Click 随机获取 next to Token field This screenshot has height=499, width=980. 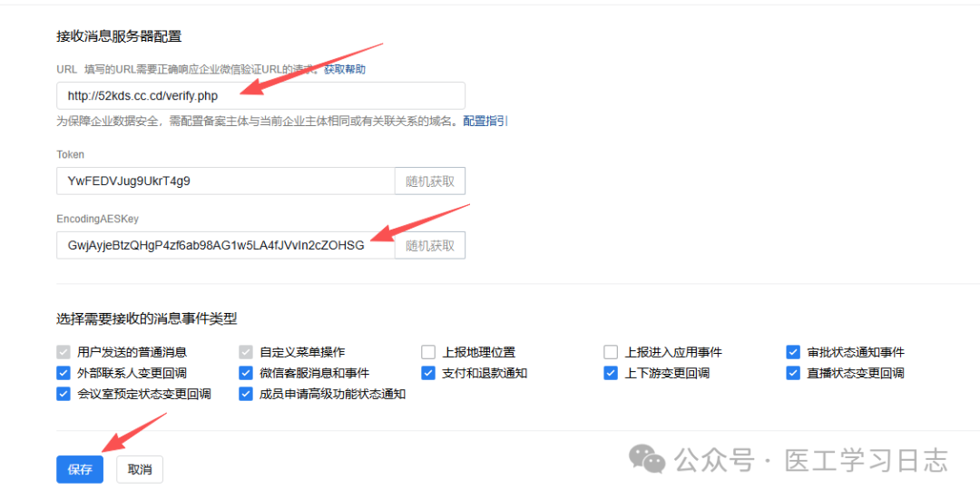coord(430,181)
